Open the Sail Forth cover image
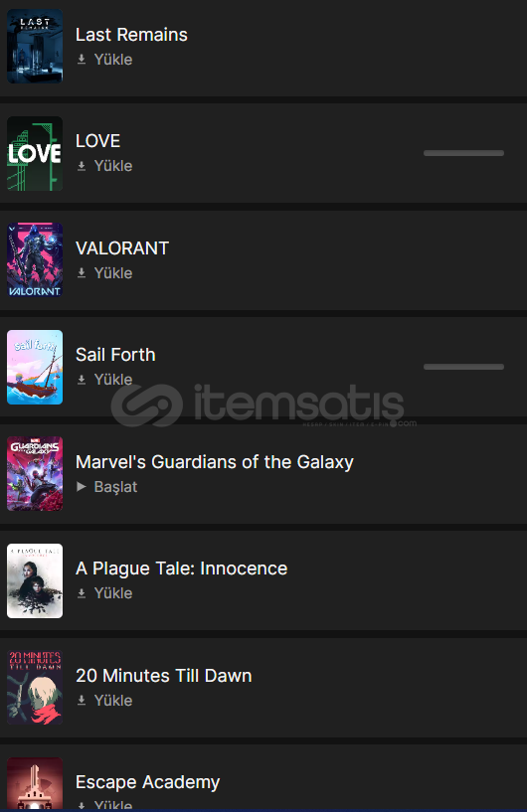 [35, 367]
